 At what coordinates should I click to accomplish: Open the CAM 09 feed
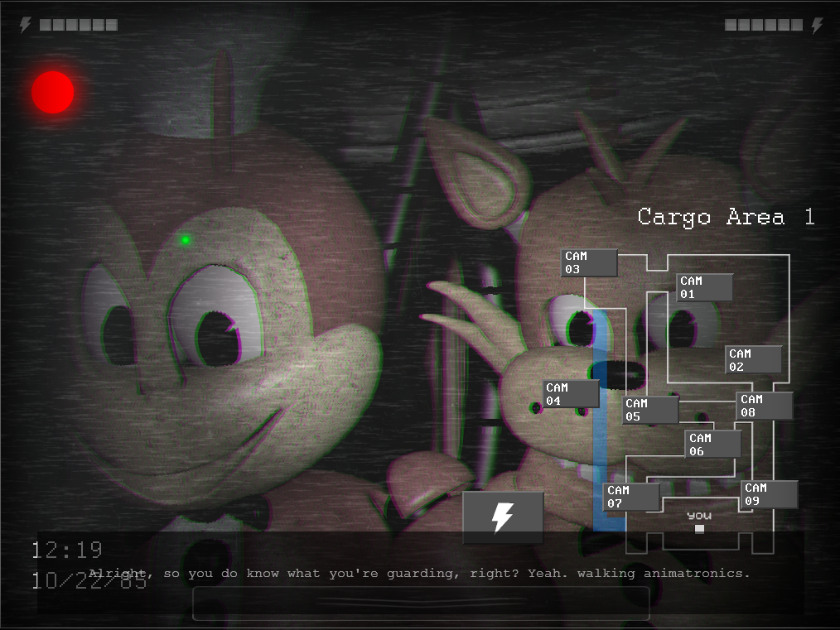pos(769,494)
